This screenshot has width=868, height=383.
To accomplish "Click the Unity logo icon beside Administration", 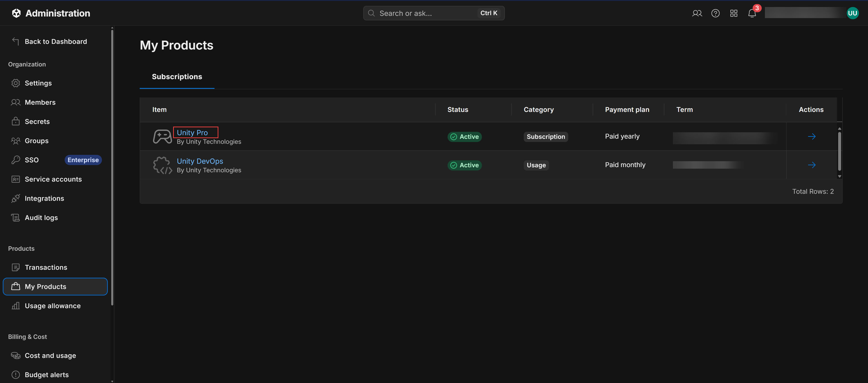I will pos(16,13).
